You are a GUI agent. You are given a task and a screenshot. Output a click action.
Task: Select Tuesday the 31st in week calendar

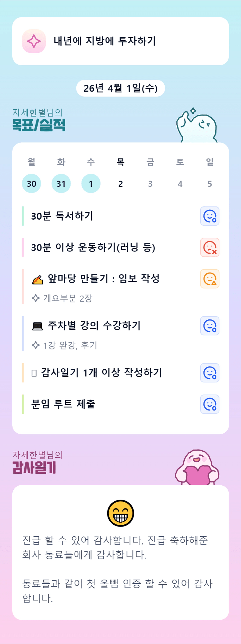[x=61, y=184]
